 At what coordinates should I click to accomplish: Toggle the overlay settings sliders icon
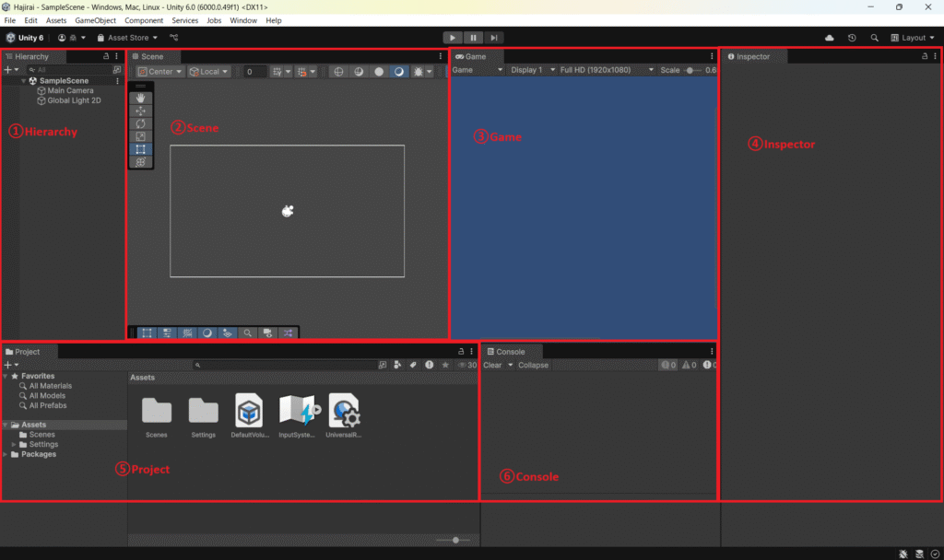coord(167,332)
